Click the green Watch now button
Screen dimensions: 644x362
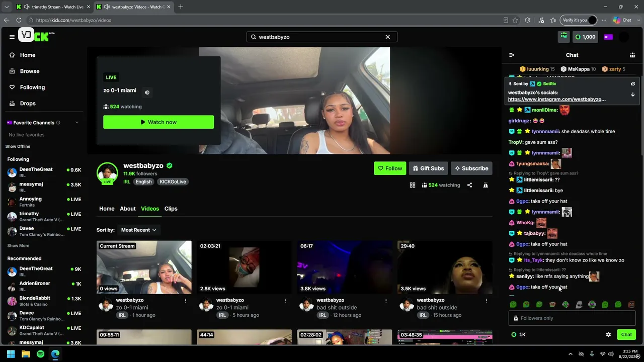coord(158,122)
